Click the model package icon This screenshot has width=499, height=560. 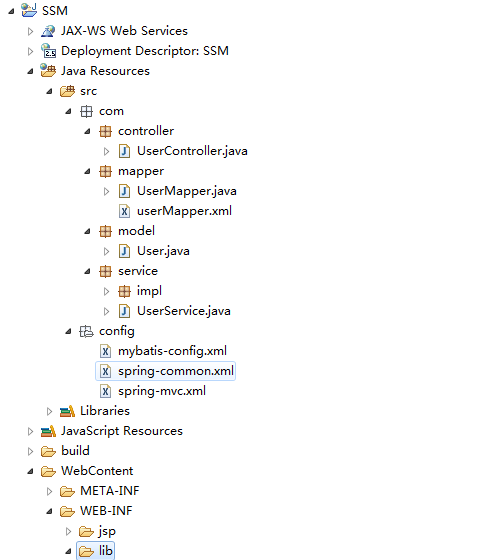click(x=105, y=231)
